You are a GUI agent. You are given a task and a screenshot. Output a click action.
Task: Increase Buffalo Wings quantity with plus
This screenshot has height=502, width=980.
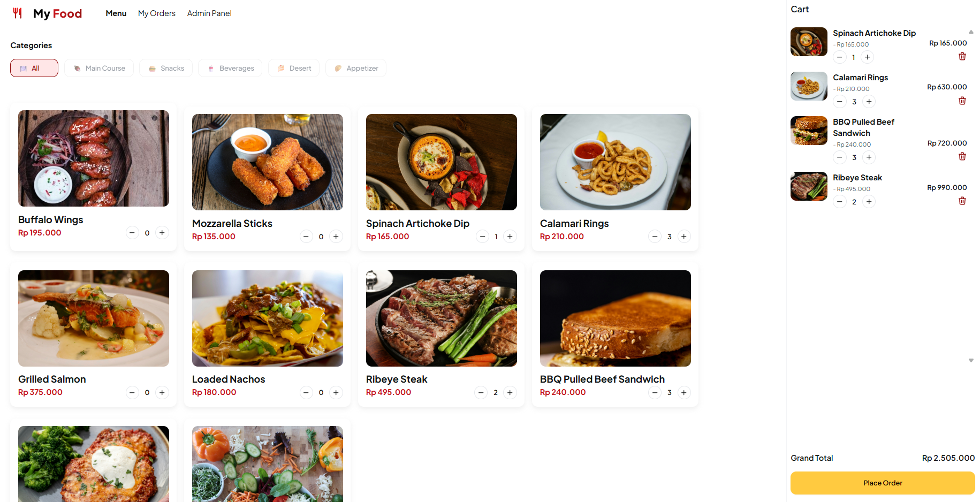click(162, 233)
